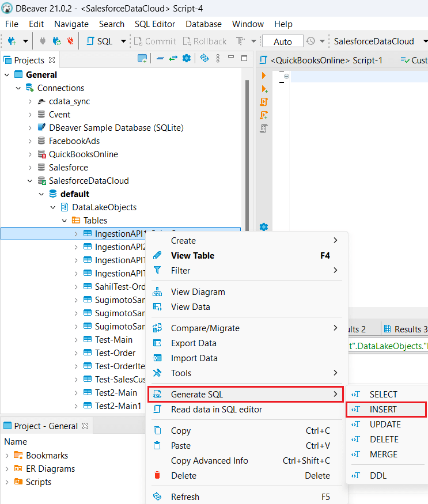
Task: Click Collapse all icon in Projects panel
Action: [x=160, y=59]
